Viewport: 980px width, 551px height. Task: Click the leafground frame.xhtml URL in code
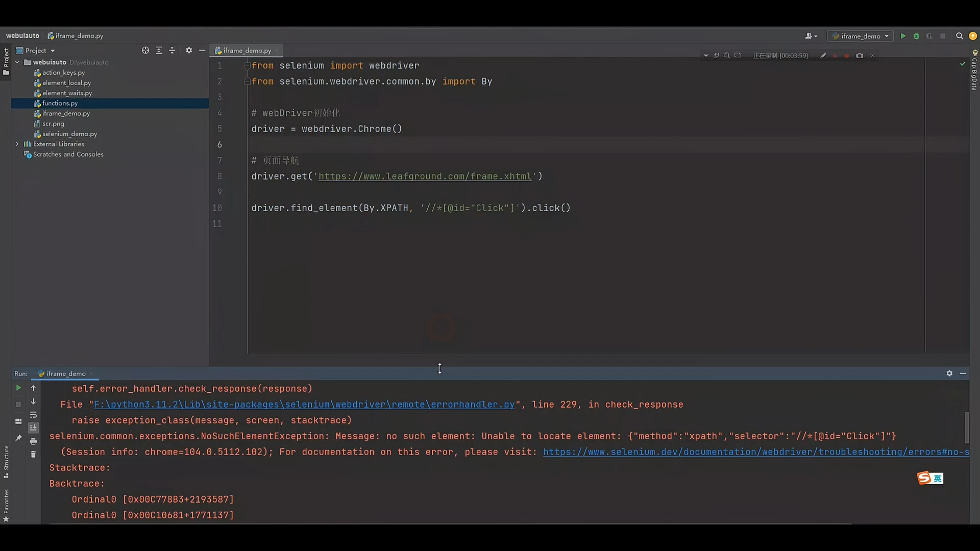point(425,177)
